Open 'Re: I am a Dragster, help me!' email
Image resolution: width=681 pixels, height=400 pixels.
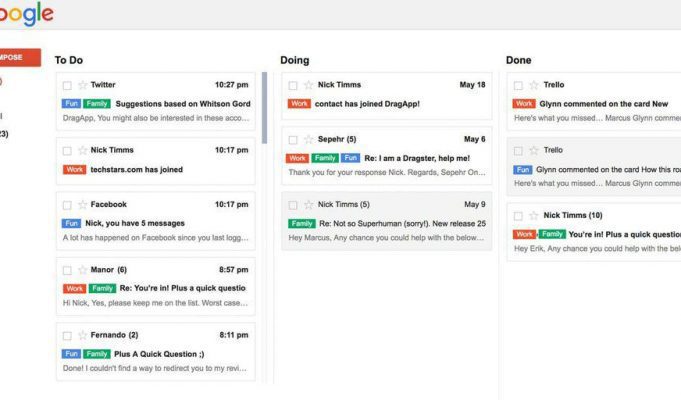417,159
